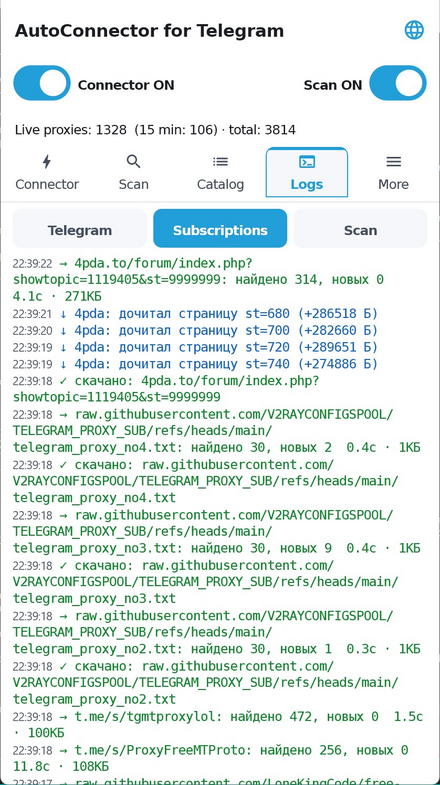
Task: Click the Live proxies: 1328 status text
Action: [71, 130]
